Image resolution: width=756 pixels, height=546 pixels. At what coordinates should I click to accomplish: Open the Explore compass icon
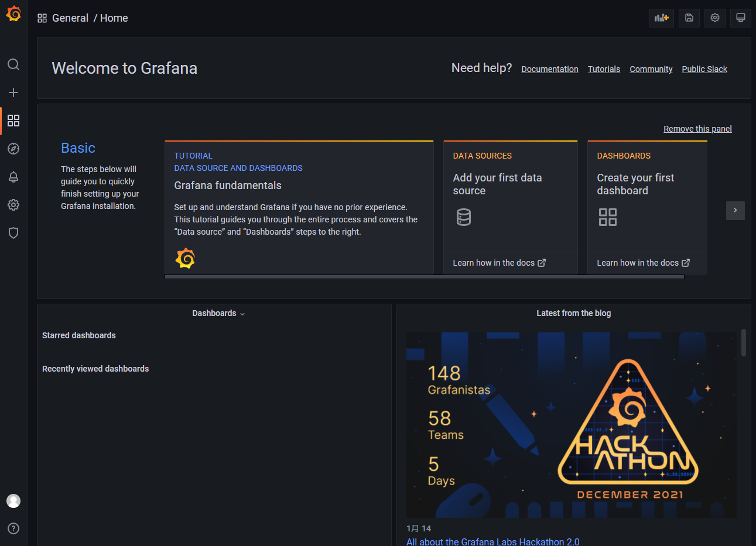[13, 149]
